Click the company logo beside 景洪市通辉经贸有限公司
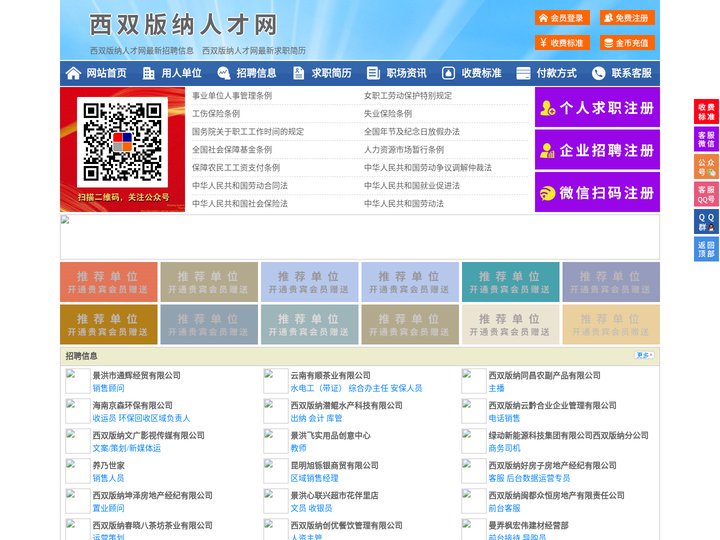 tap(78, 381)
